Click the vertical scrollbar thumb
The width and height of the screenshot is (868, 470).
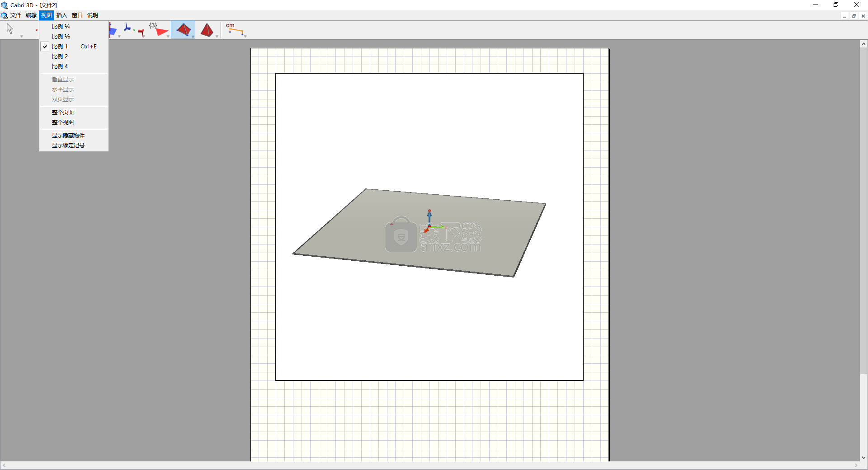click(x=863, y=211)
